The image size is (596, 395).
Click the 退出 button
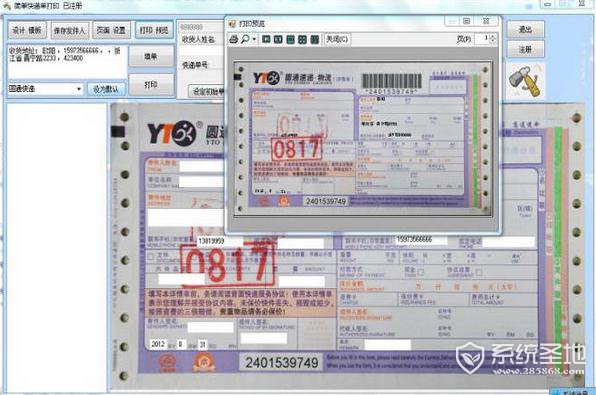pos(525,29)
